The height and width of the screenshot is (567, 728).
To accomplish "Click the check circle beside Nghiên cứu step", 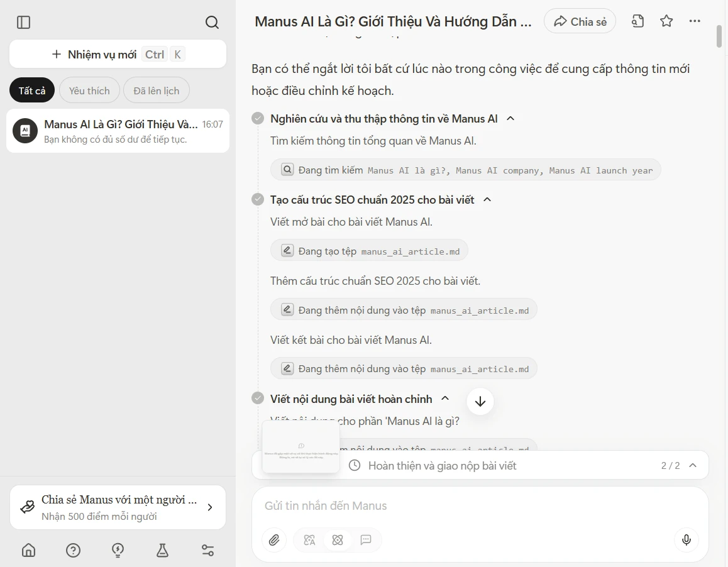I will click(x=258, y=118).
